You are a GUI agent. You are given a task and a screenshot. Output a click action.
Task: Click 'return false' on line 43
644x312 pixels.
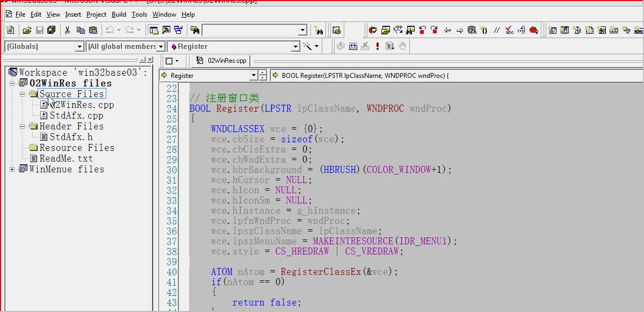click(x=264, y=302)
